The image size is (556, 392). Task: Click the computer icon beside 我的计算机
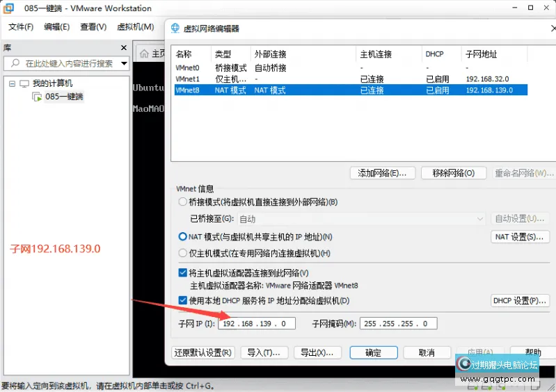(x=24, y=84)
